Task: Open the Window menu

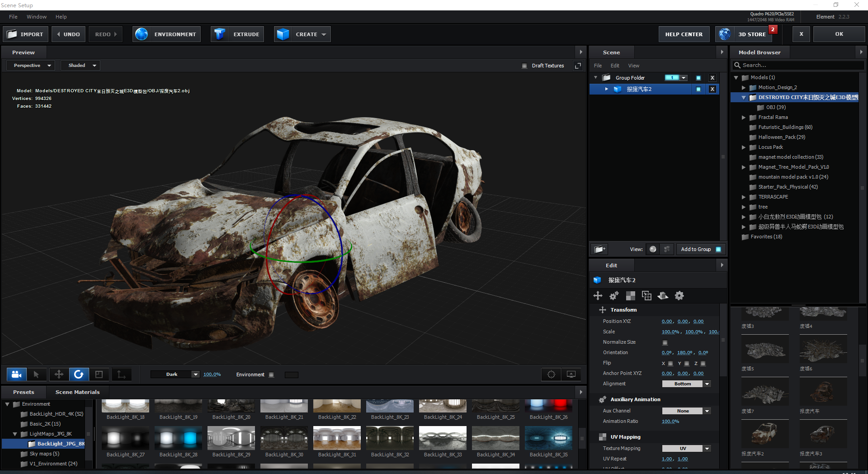Action: pos(36,17)
